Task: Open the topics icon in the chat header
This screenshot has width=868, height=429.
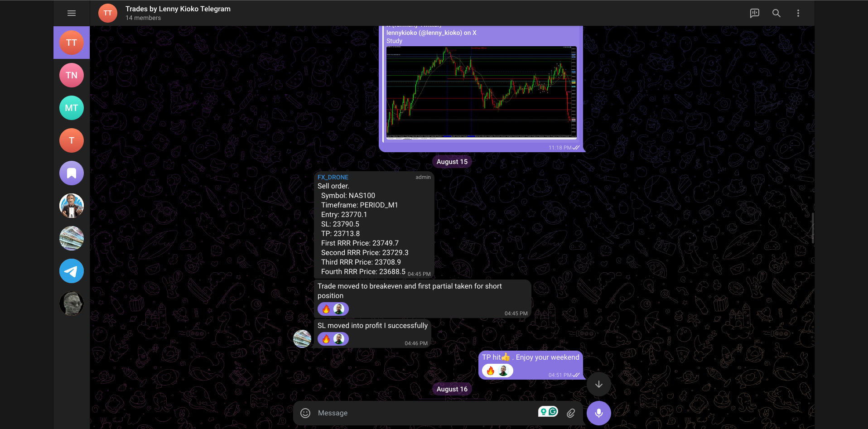Action: (x=755, y=13)
